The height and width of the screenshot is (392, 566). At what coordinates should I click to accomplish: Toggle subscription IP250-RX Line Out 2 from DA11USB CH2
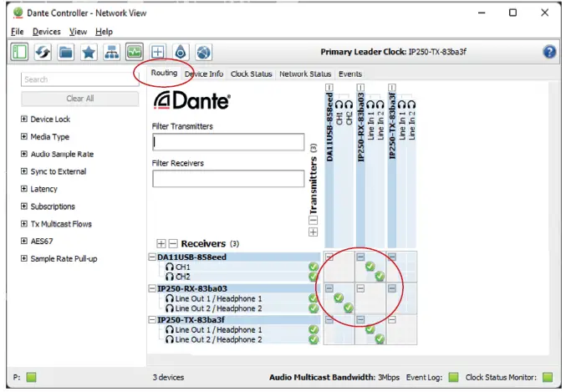(348, 308)
